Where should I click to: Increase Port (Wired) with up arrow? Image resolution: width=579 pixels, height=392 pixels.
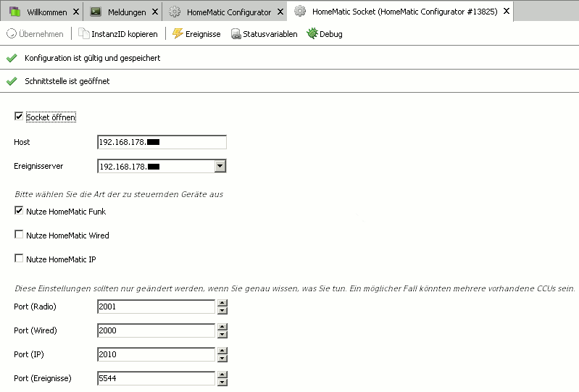pos(222,327)
